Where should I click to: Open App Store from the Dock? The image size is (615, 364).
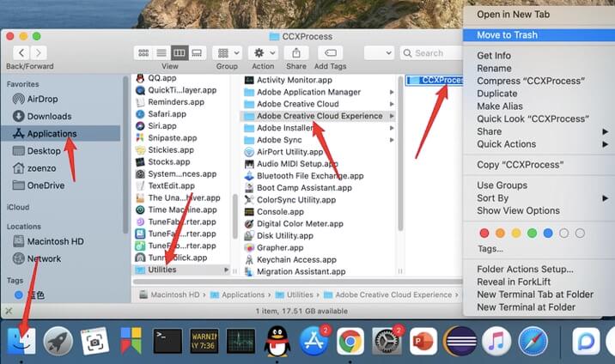point(314,341)
